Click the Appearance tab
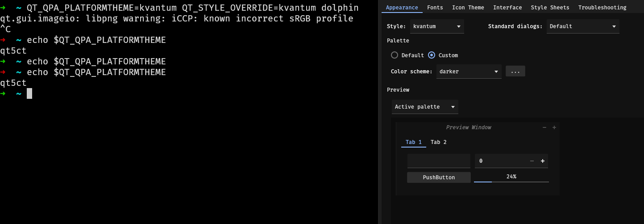The image size is (644, 224). click(x=402, y=8)
